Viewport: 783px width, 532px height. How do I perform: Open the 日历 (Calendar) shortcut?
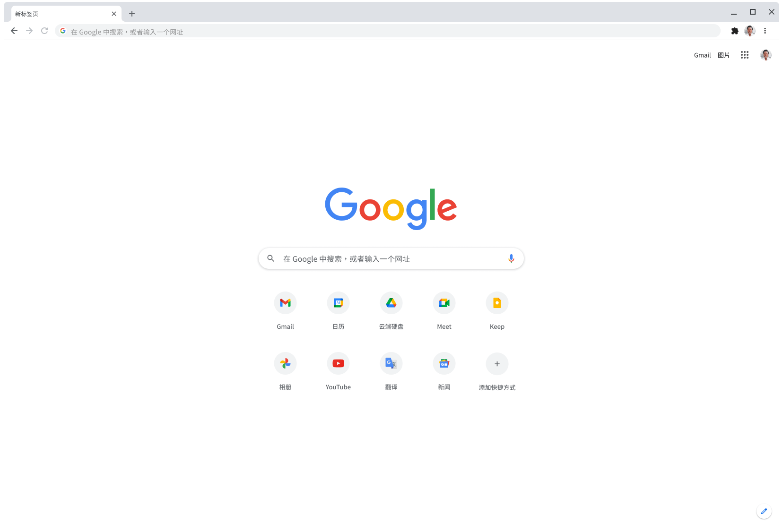[338, 303]
